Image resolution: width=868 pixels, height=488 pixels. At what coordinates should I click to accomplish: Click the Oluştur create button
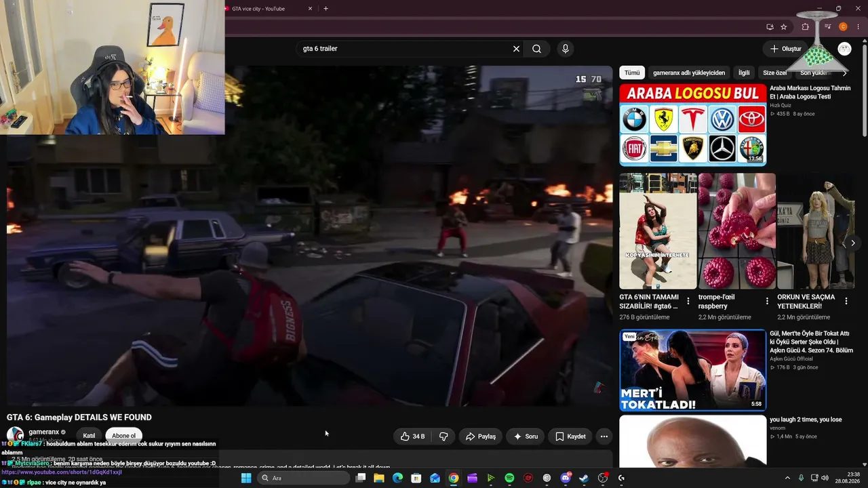[x=786, y=49]
